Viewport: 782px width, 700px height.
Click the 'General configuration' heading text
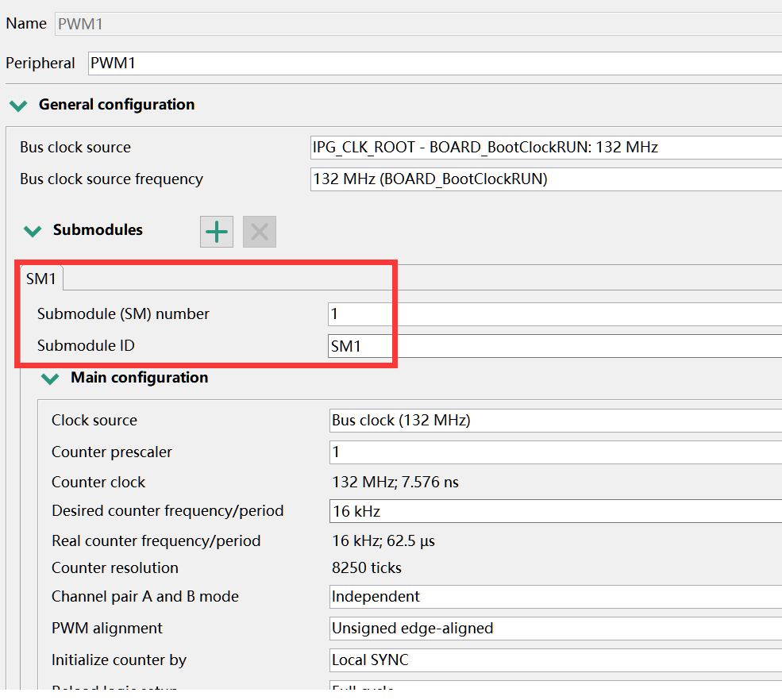[117, 105]
